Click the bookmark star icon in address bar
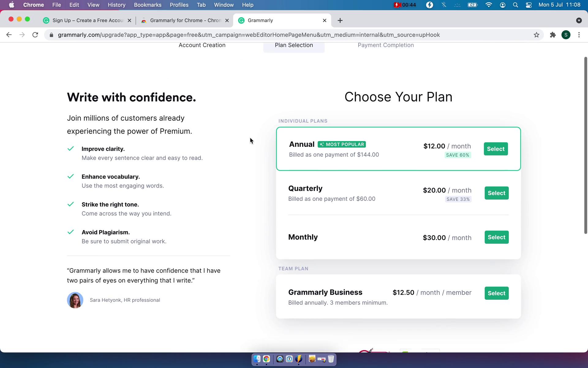Screen dimensions: 588x368 tap(537, 34)
